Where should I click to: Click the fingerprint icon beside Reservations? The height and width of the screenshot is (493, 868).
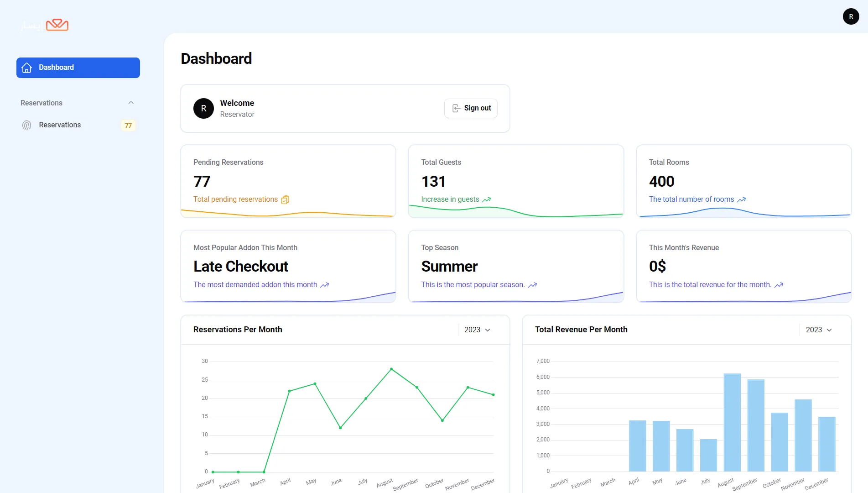pyautogui.click(x=26, y=125)
